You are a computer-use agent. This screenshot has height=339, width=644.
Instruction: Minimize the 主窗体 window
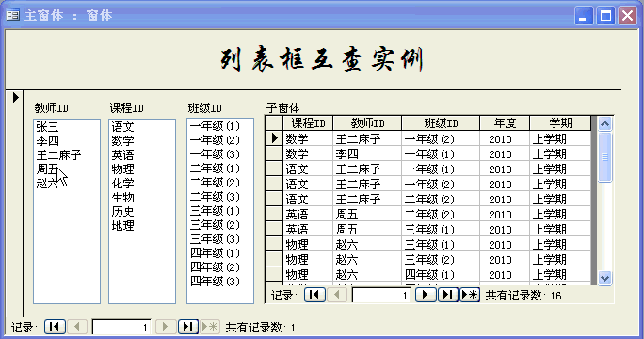click(x=583, y=16)
